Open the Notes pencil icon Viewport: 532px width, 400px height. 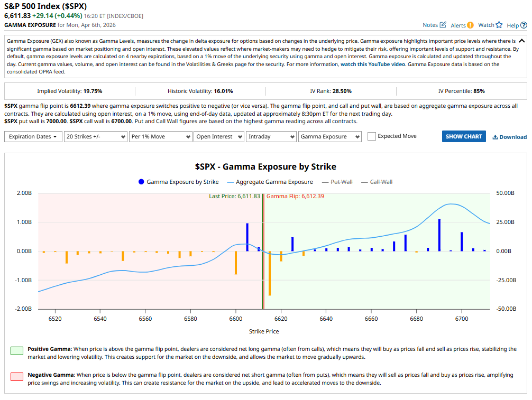click(443, 25)
